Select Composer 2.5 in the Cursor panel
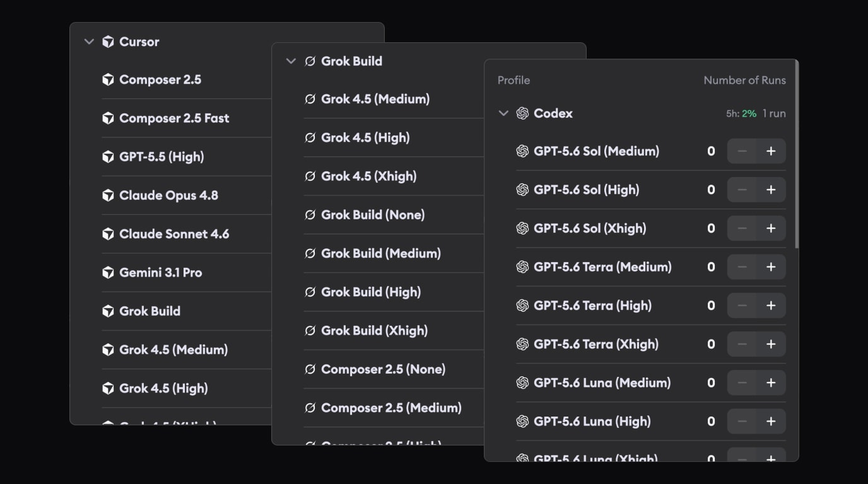This screenshot has width=868, height=484. click(x=160, y=79)
